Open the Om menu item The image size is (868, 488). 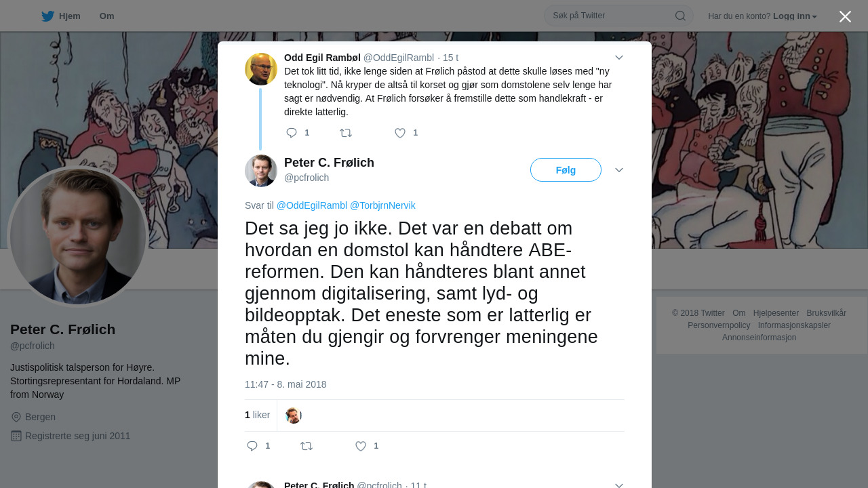point(106,16)
